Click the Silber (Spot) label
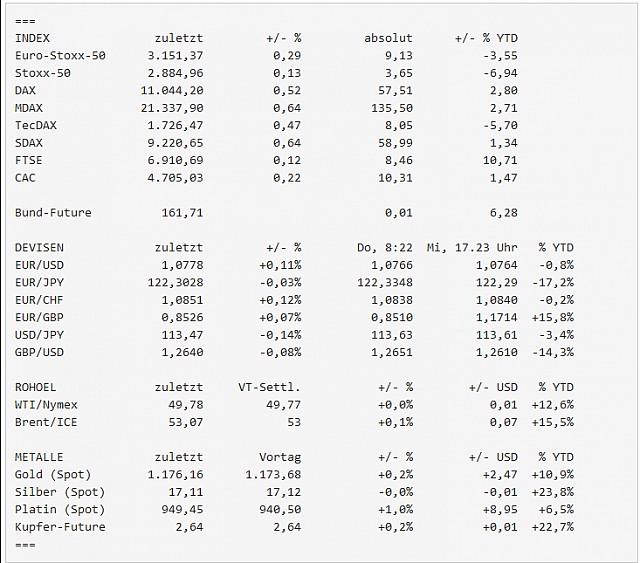 coord(60,492)
